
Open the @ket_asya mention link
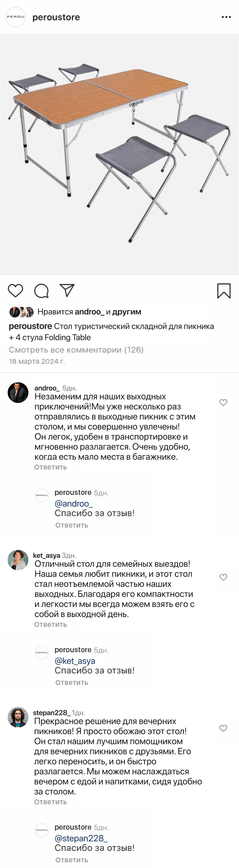click(75, 661)
